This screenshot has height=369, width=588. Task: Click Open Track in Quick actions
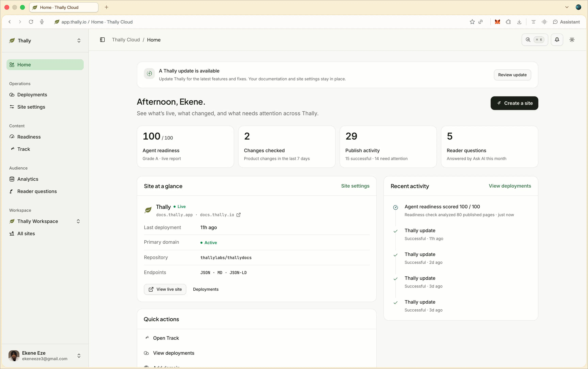click(x=257, y=338)
